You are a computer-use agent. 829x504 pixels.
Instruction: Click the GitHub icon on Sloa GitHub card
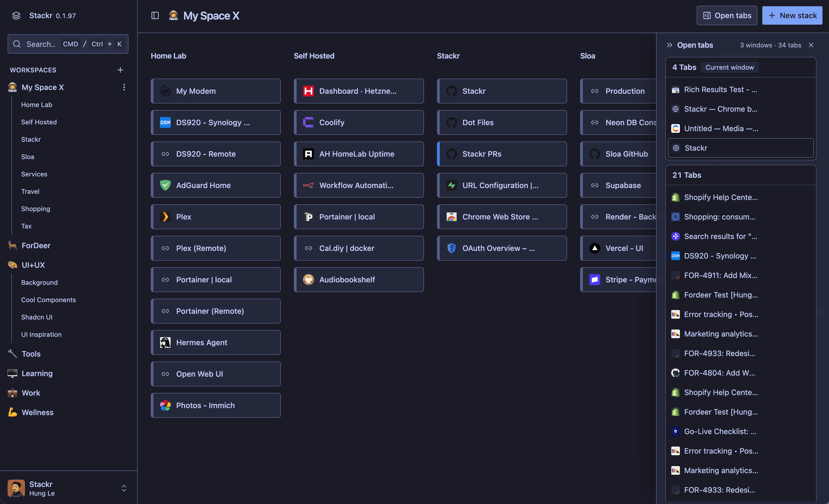point(595,154)
